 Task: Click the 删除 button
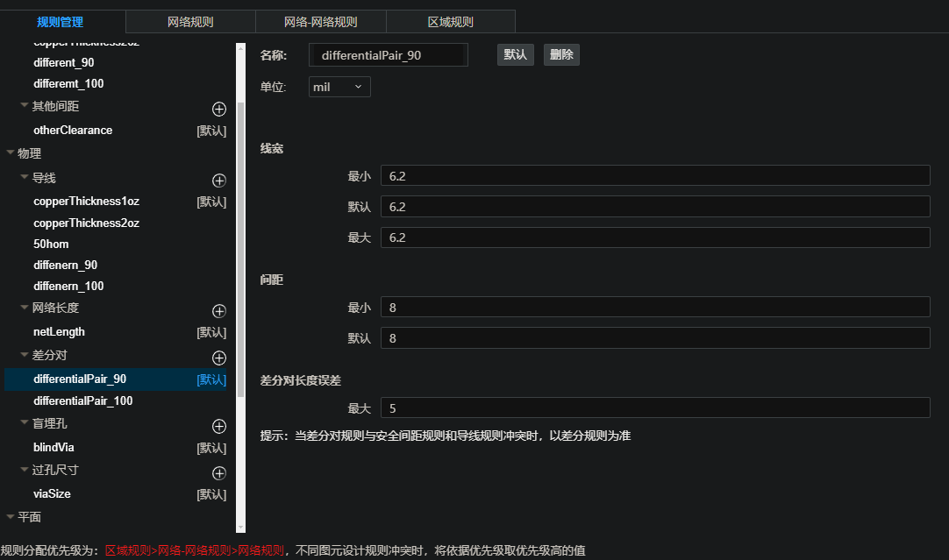561,54
